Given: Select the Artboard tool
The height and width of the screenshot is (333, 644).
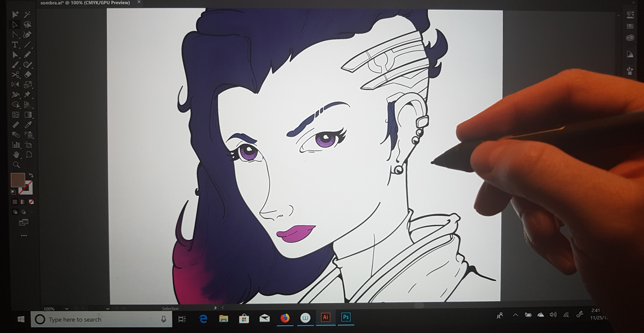Looking at the screenshot, I should click(28, 145).
